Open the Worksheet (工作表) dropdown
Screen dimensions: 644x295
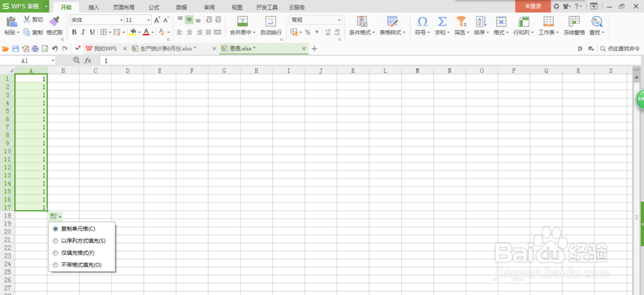click(x=549, y=32)
